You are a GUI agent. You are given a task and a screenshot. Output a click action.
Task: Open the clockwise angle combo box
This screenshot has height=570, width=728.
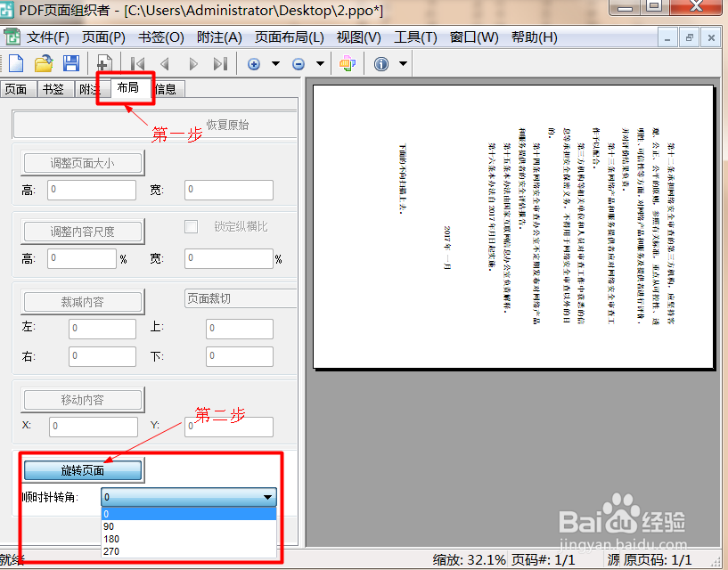[x=189, y=497]
